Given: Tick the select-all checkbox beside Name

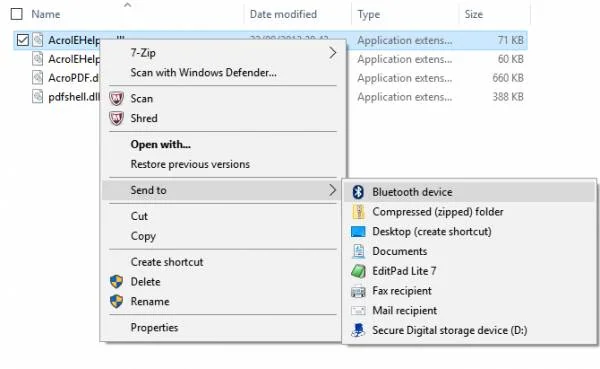Looking at the screenshot, I should click(x=16, y=14).
